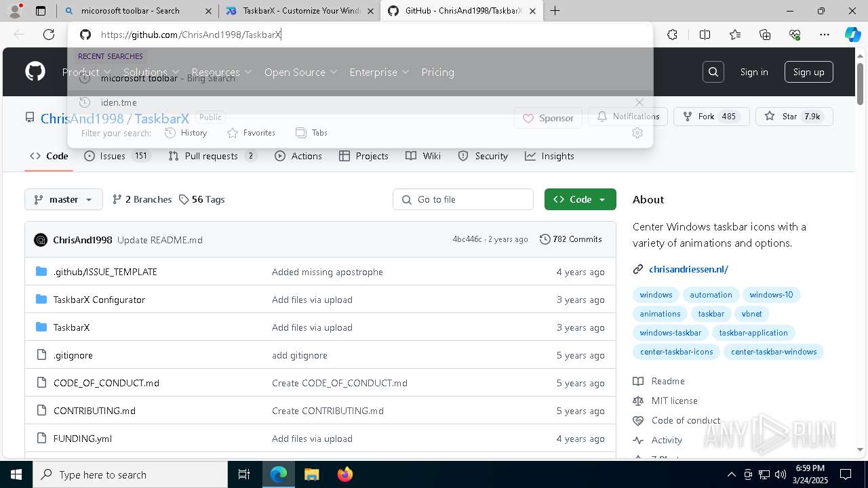The height and width of the screenshot is (488, 868).
Task: Open the 56 Tags link
Action: click(201, 199)
